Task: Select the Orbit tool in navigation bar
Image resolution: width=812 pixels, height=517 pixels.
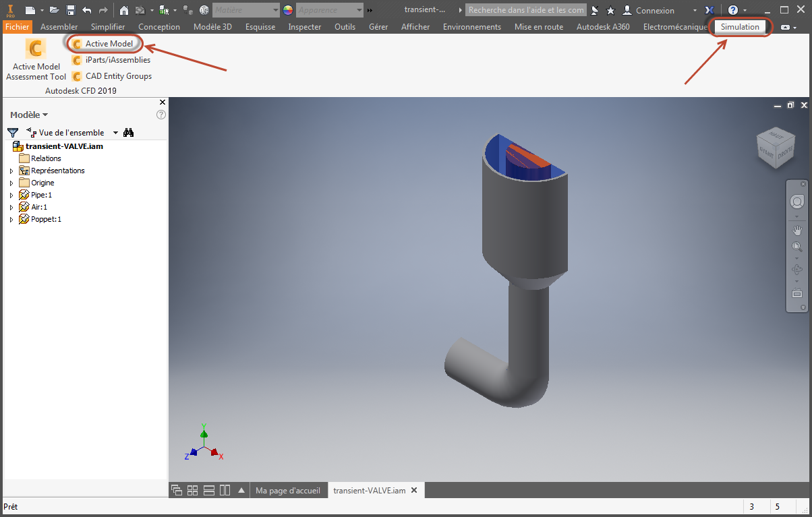Action: 796,270
